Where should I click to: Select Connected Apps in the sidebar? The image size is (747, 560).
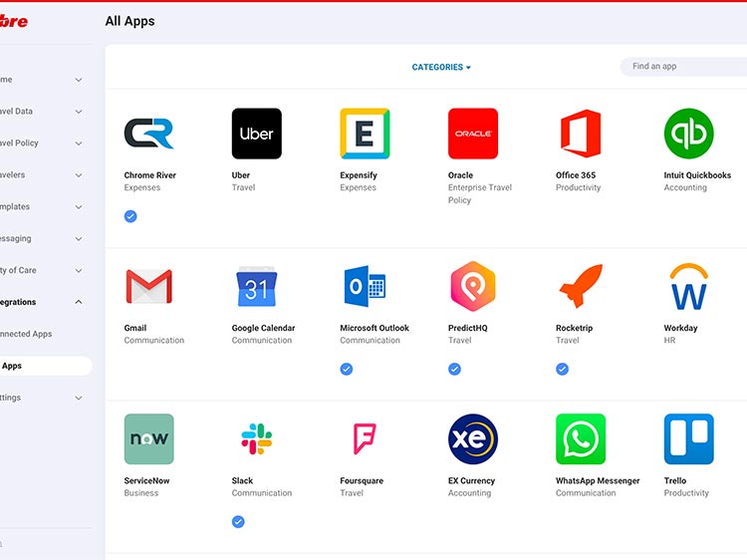27,334
